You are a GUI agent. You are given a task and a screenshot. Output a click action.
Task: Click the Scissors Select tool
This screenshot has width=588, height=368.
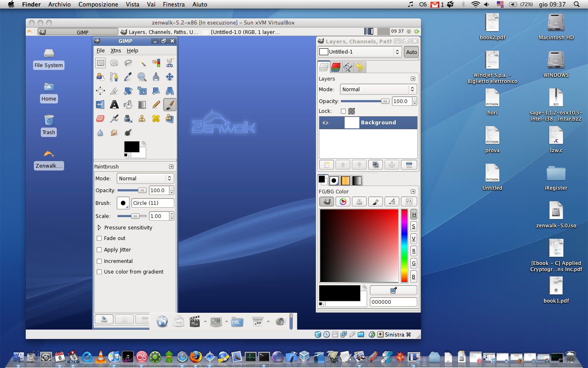(x=169, y=63)
